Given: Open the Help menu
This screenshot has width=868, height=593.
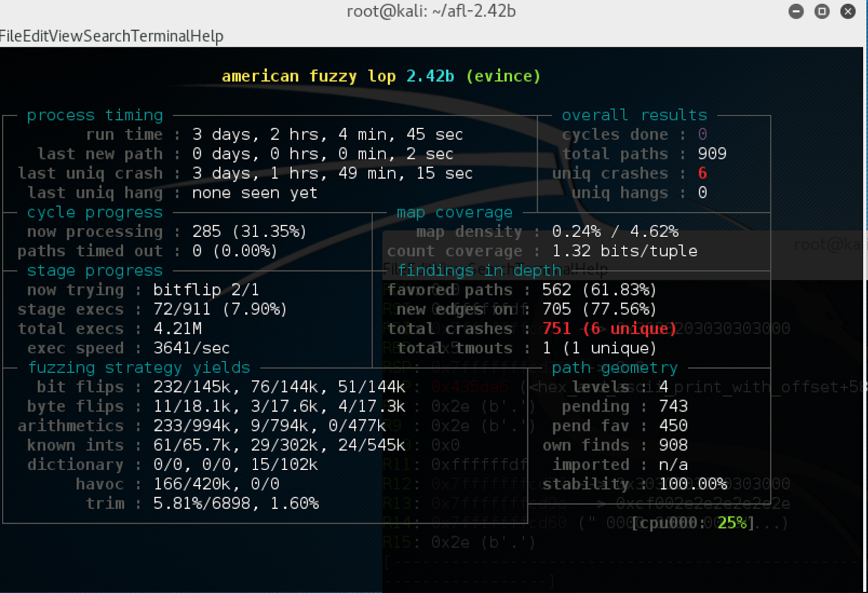Looking at the screenshot, I should 207,36.
